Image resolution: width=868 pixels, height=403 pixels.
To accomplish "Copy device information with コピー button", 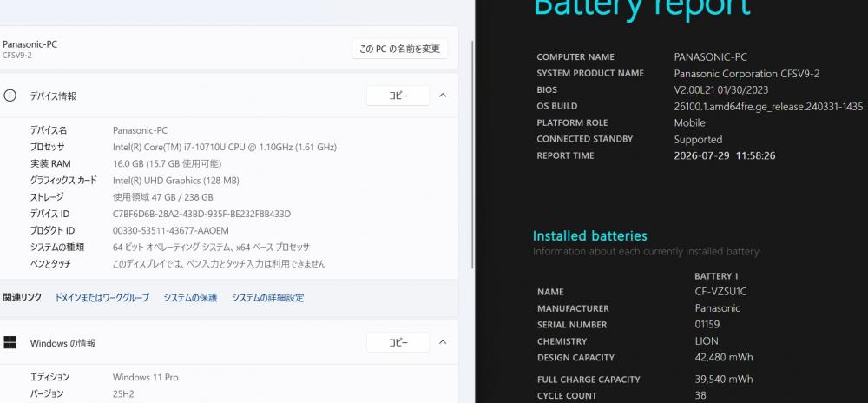I will (x=398, y=96).
